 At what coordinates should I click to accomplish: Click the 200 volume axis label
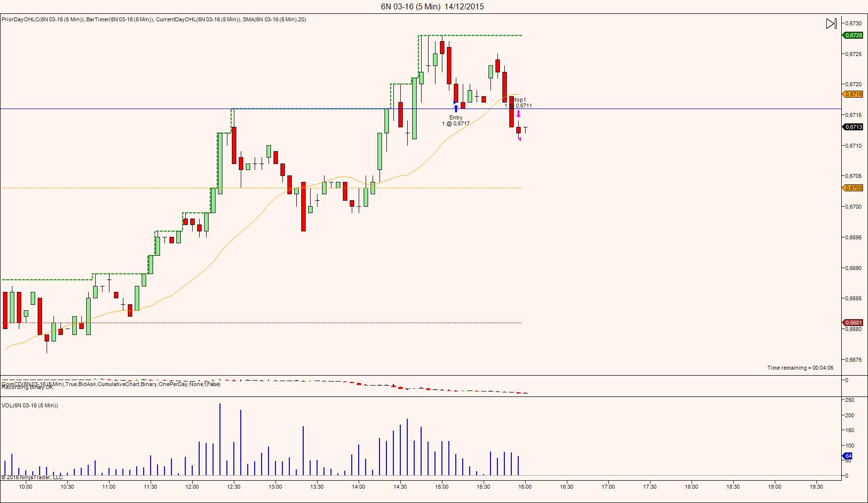tap(850, 415)
